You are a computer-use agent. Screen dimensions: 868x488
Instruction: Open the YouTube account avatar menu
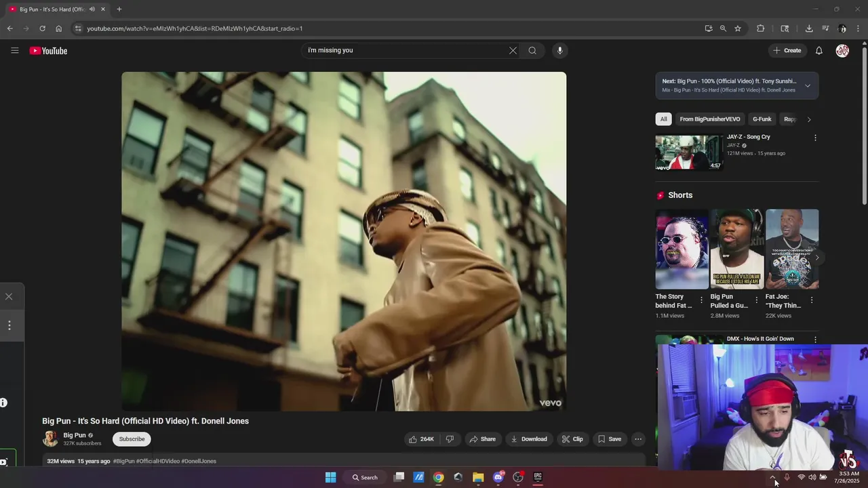[842, 51]
